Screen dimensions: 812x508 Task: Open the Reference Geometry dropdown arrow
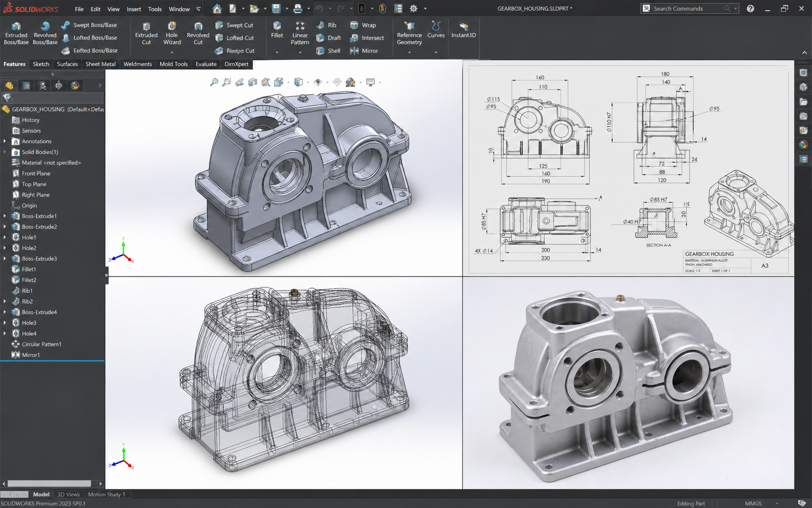410,52
